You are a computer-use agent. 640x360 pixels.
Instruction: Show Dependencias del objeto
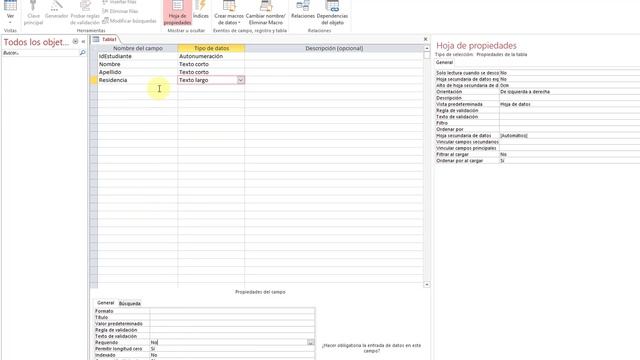point(332,13)
